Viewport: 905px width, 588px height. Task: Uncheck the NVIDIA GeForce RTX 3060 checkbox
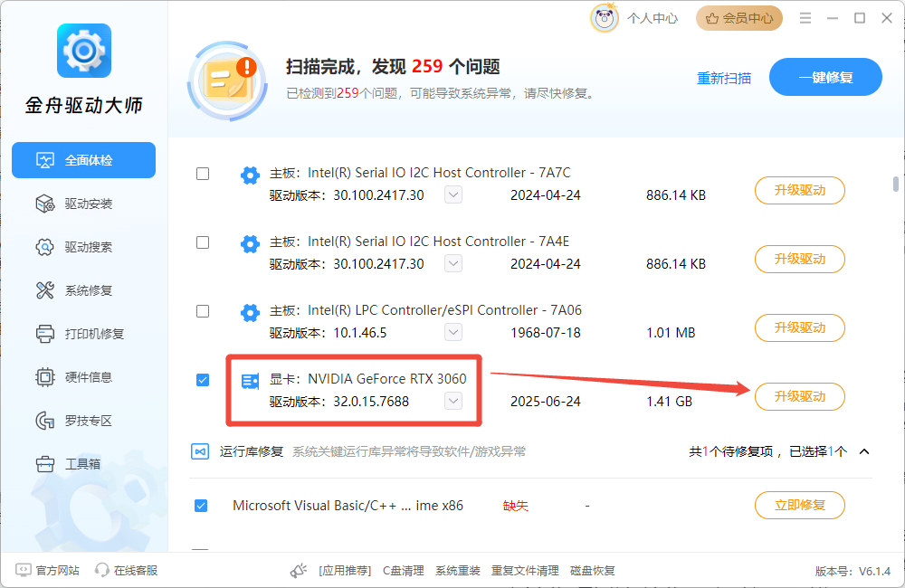click(x=203, y=380)
